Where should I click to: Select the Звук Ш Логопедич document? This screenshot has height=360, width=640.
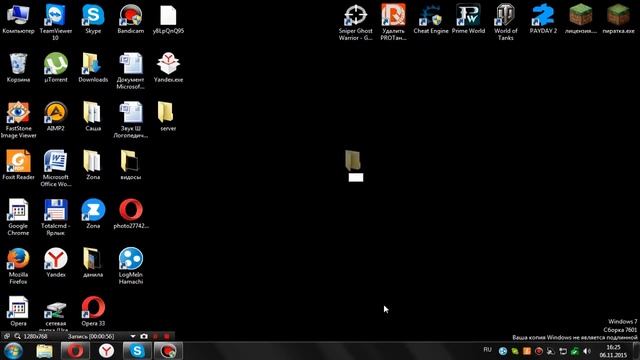131,120
